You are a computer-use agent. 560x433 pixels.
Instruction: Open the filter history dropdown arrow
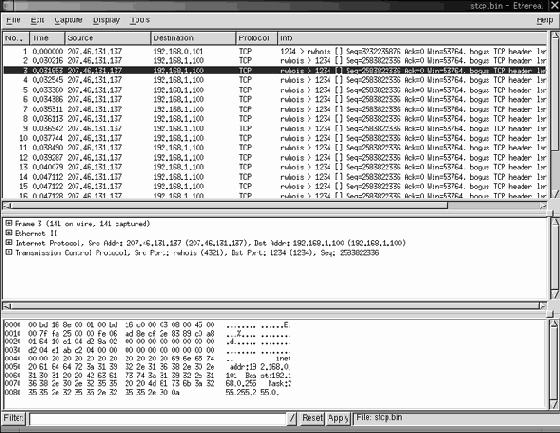point(292,418)
